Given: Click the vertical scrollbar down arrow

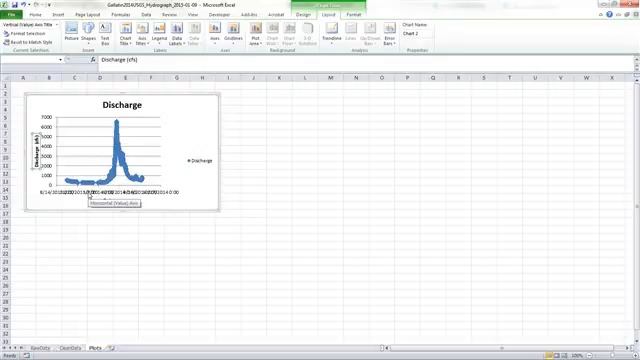Looking at the screenshot, I should (637, 342).
